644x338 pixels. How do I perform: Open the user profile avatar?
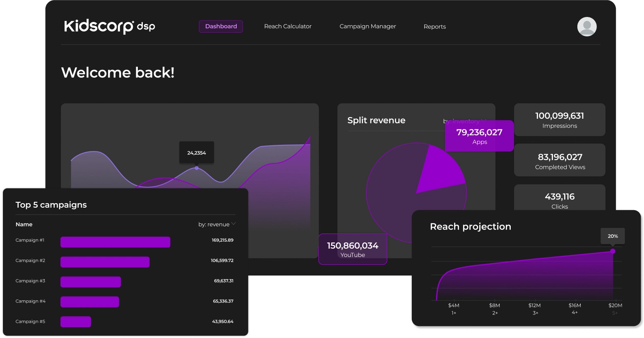pyautogui.click(x=587, y=26)
